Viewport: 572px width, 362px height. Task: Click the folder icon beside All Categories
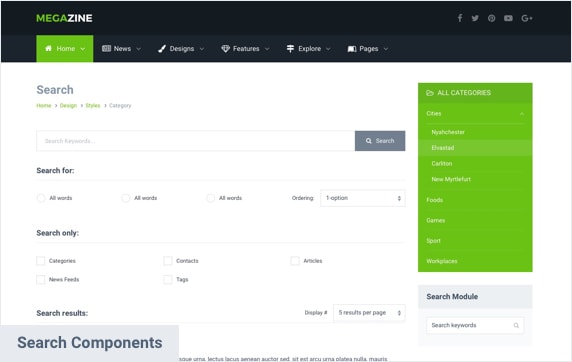pyautogui.click(x=430, y=93)
